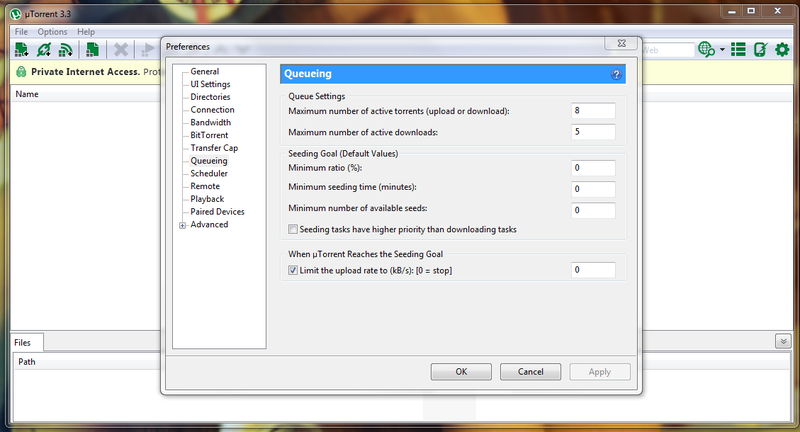Click the greyed Remove Torrent X icon

point(121,49)
